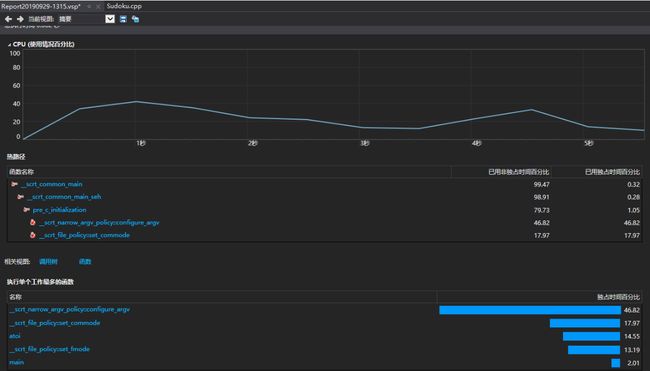Click the 名称 column header in function list
Screen dimensions: 650x371
pos(222,297)
